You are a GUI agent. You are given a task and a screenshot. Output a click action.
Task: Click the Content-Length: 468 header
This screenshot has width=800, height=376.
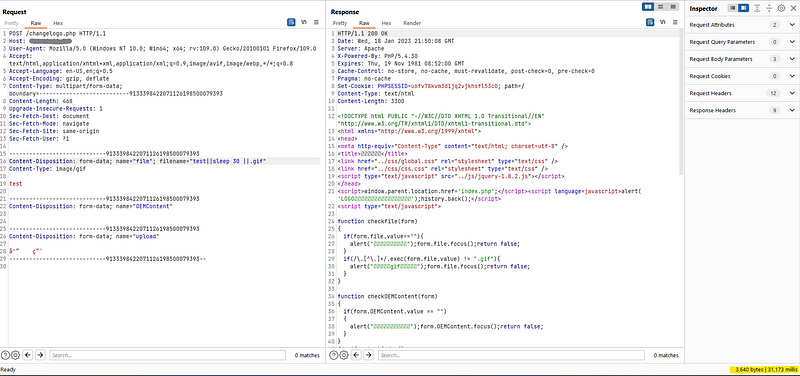(40, 101)
